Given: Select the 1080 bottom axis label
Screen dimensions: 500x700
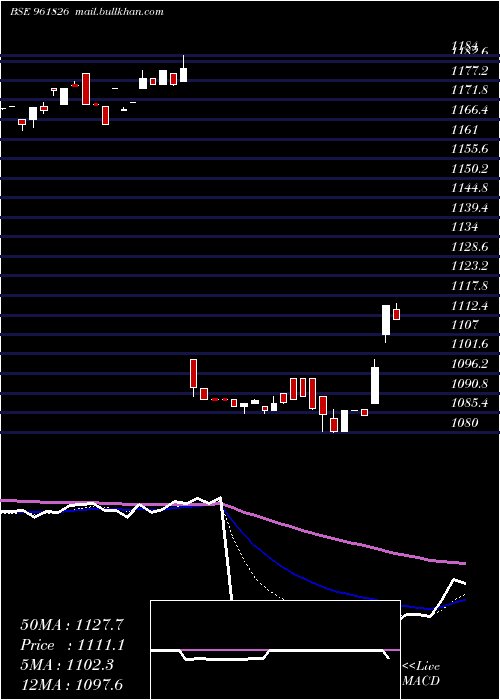Looking at the screenshot, I should (x=464, y=422).
